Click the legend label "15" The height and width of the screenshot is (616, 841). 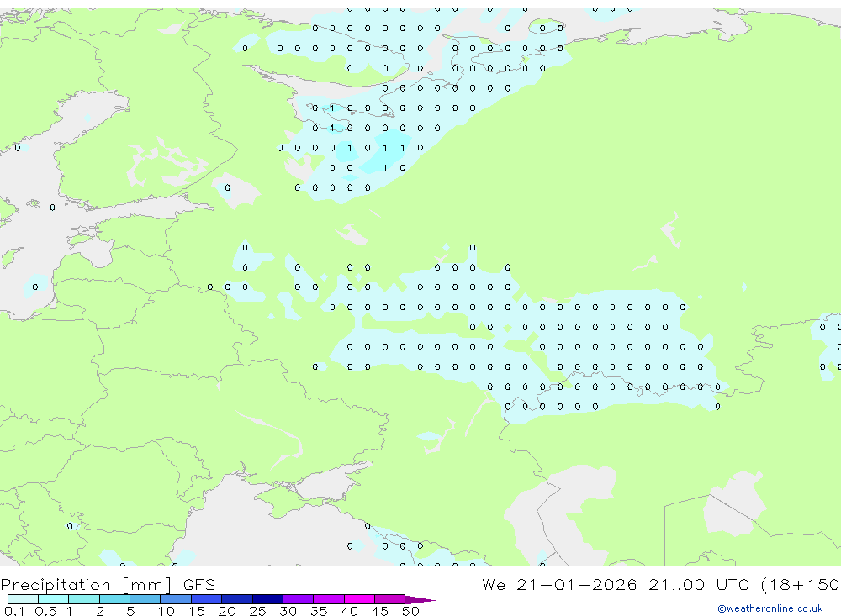tap(197, 611)
